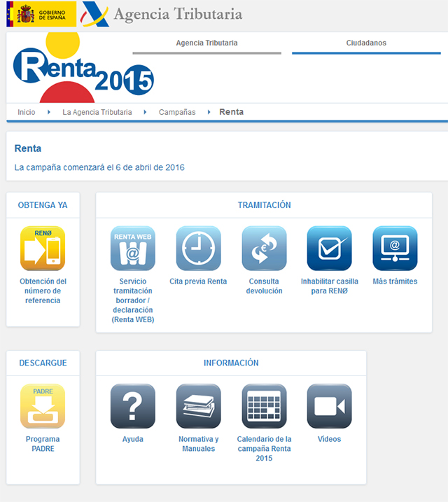Screen dimensions: 448x502
Task: Click the Inhabilitar casilla checkmark icon
Action: click(x=329, y=249)
